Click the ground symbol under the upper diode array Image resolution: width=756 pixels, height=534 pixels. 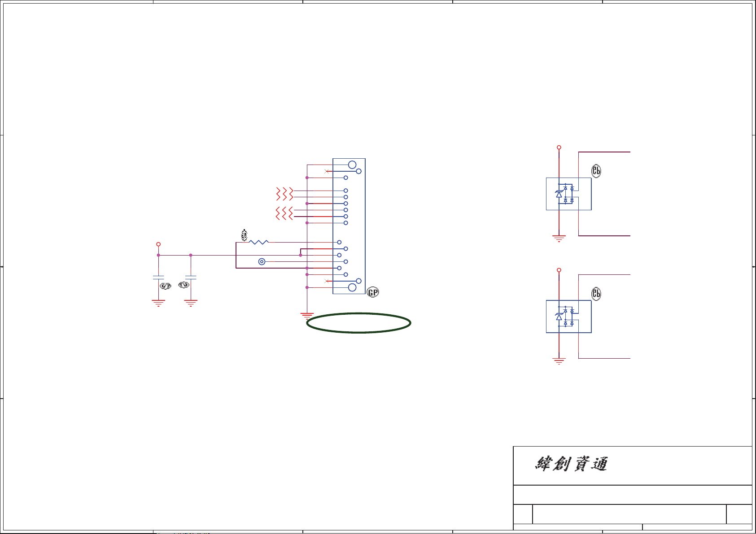[559, 239]
